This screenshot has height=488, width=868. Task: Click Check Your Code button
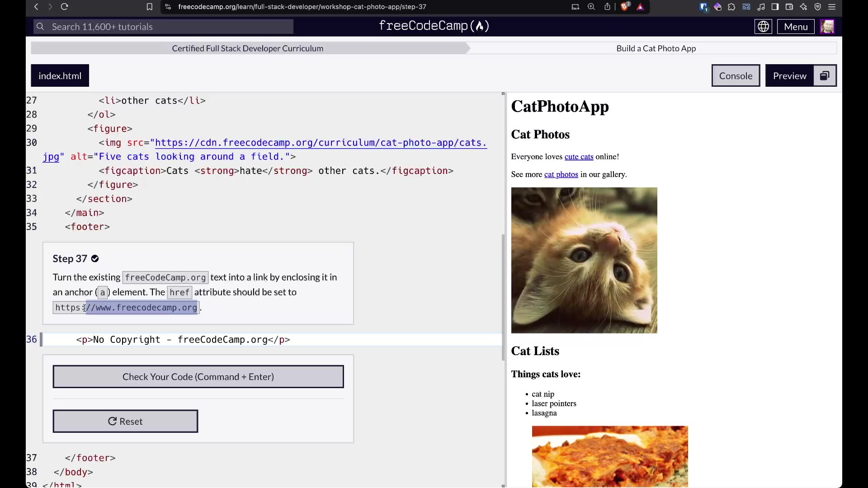tap(198, 376)
